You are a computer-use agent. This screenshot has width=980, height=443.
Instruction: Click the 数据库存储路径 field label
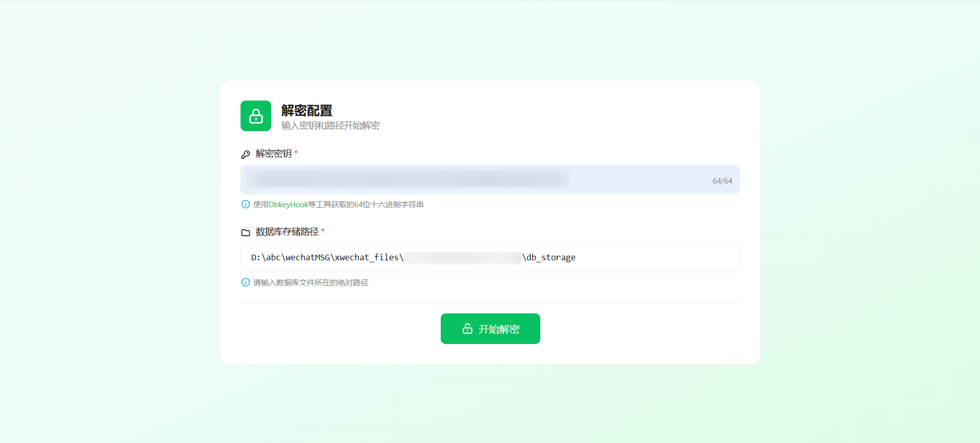[x=287, y=232]
